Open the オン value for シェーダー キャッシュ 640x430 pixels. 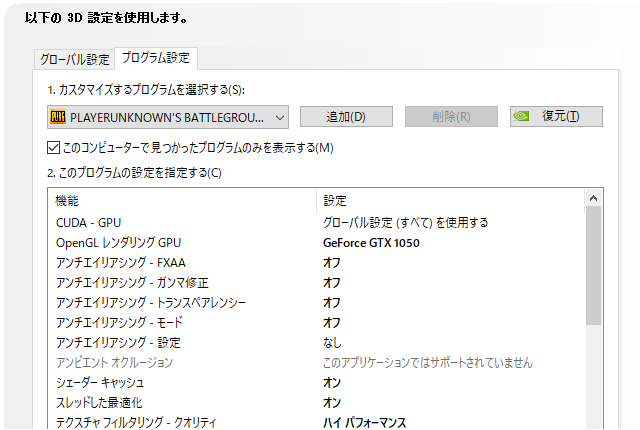[331, 383]
